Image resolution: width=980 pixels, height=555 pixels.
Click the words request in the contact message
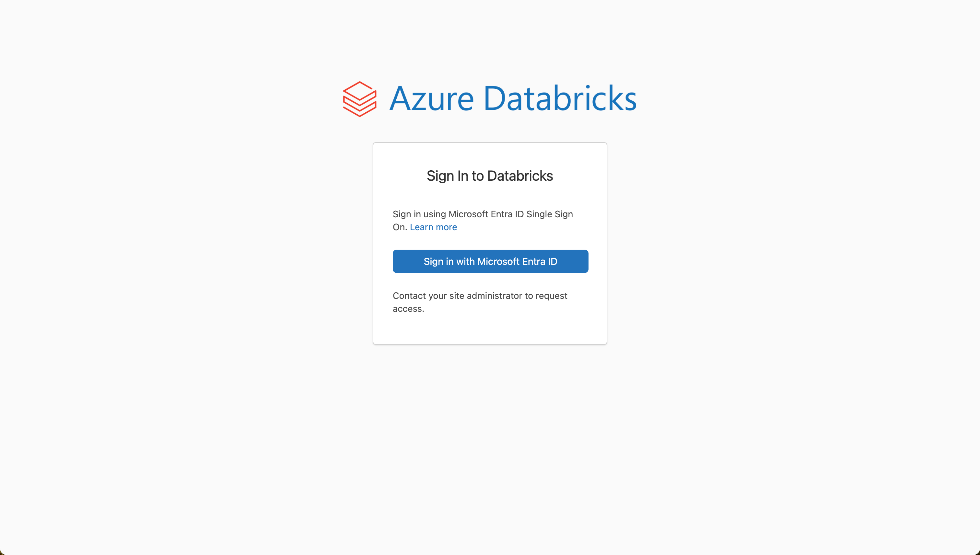click(x=551, y=296)
